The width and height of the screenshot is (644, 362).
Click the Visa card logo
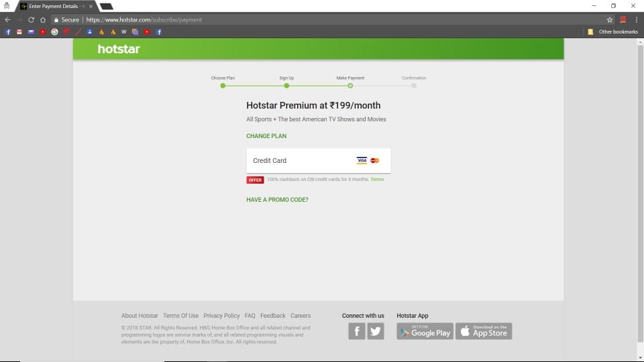(x=362, y=160)
